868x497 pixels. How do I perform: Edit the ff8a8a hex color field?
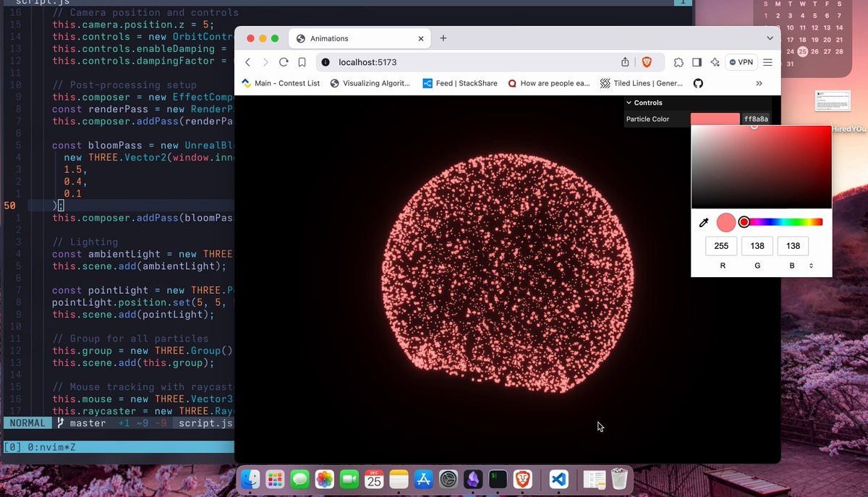click(756, 119)
